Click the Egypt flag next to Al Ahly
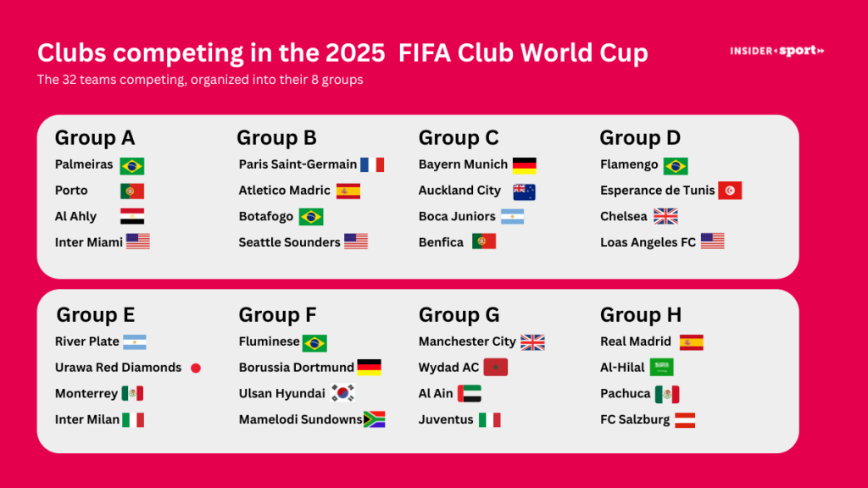Screen dimensions: 868x488 coord(132,216)
